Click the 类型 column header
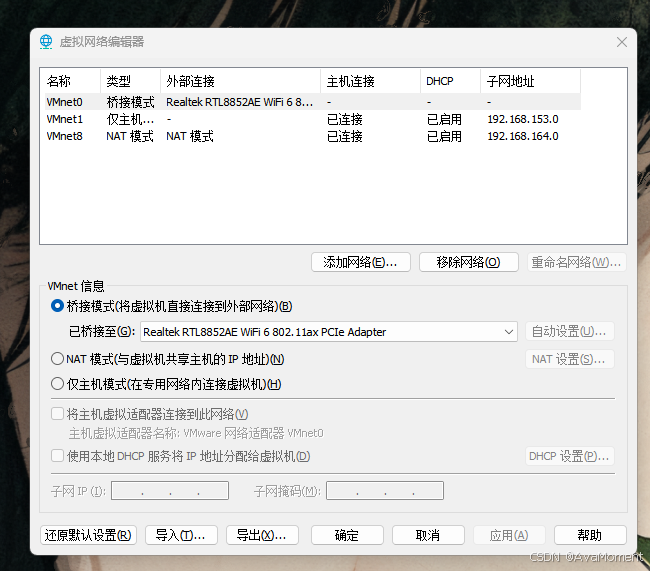Image resolution: width=650 pixels, height=571 pixels. [x=131, y=81]
